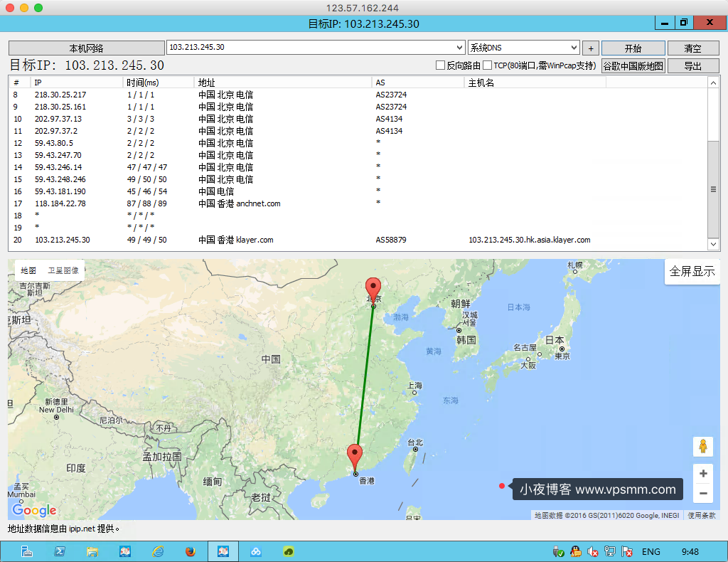Click the green fullscreen button on Mac window

pyautogui.click(x=38, y=8)
